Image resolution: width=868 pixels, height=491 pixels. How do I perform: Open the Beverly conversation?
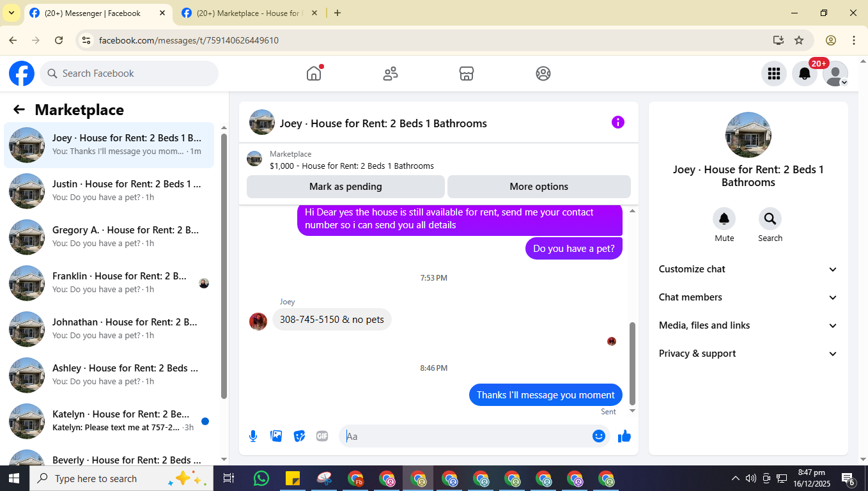[x=109, y=456]
